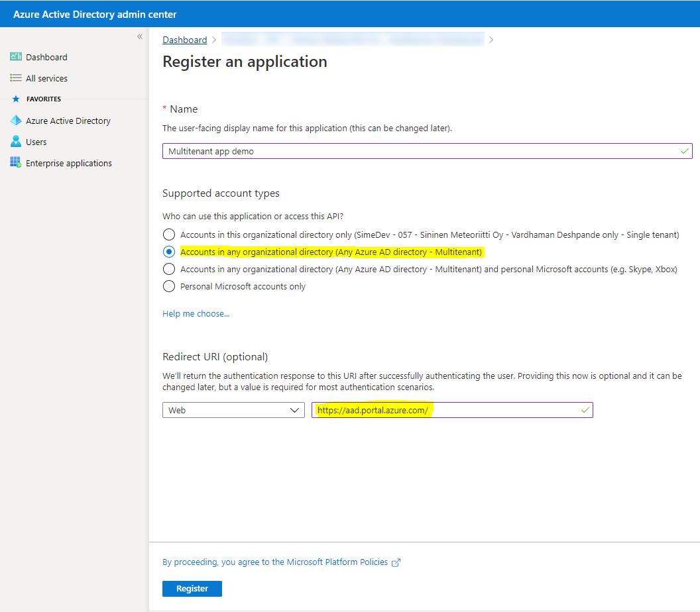Open Users from the sidebar
The image size is (700, 612).
coord(36,142)
